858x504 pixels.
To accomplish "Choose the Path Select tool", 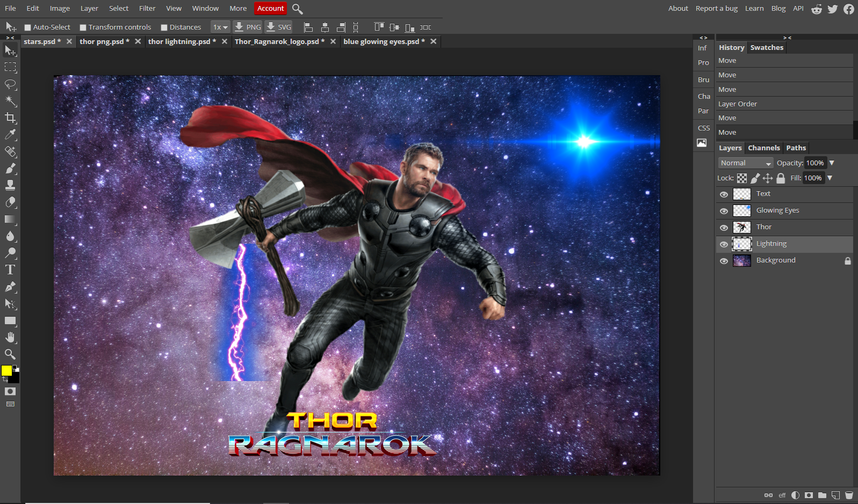I will pos(10,304).
